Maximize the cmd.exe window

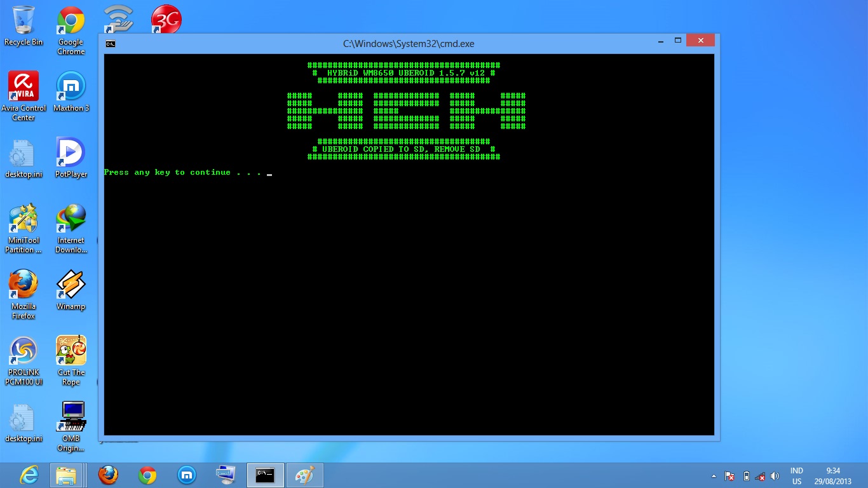tap(678, 41)
